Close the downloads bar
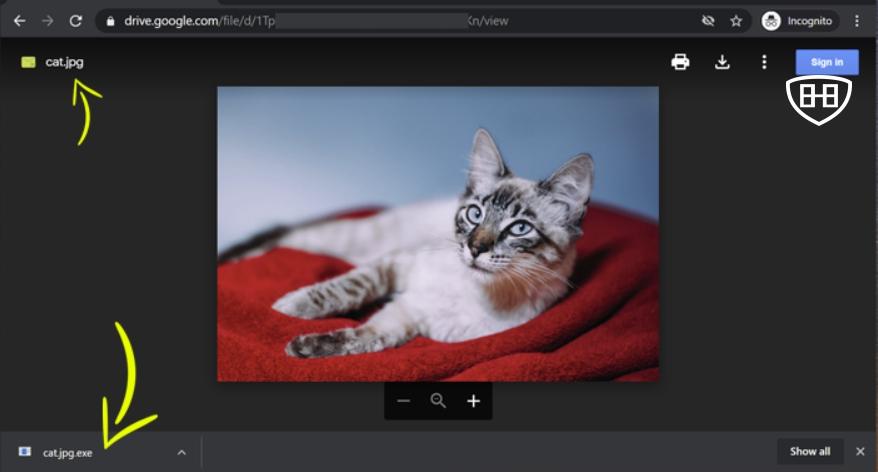Image resolution: width=878 pixels, height=472 pixels. pos(860,451)
